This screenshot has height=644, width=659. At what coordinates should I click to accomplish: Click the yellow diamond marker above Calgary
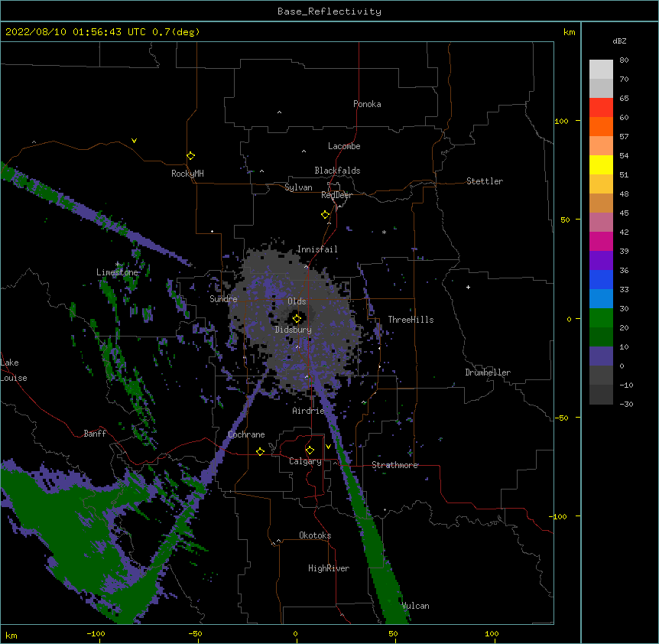pos(310,450)
